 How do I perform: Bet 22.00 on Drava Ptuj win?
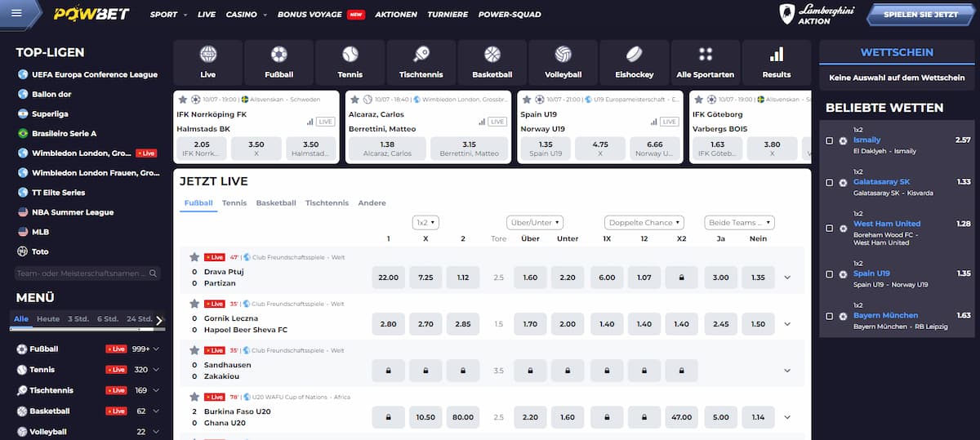[x=388, y=278]
